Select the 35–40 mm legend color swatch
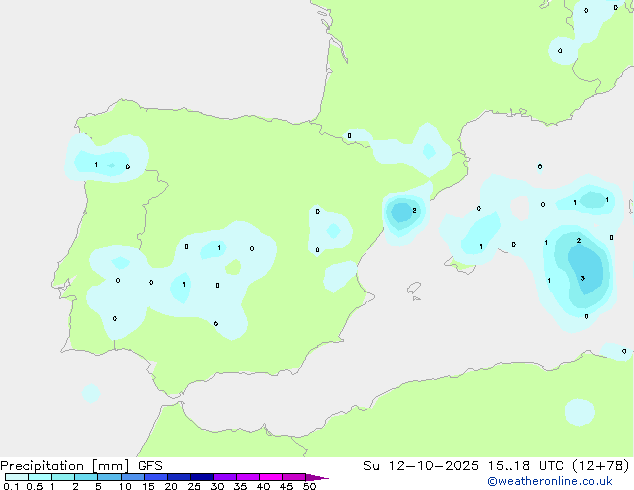Image resolution: width=634 pixels, height=490 pixels. click(x=247, y=477)
